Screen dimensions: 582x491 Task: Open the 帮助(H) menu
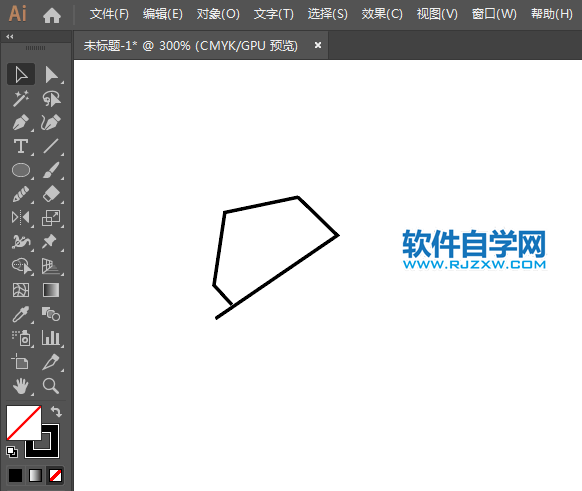552,14
